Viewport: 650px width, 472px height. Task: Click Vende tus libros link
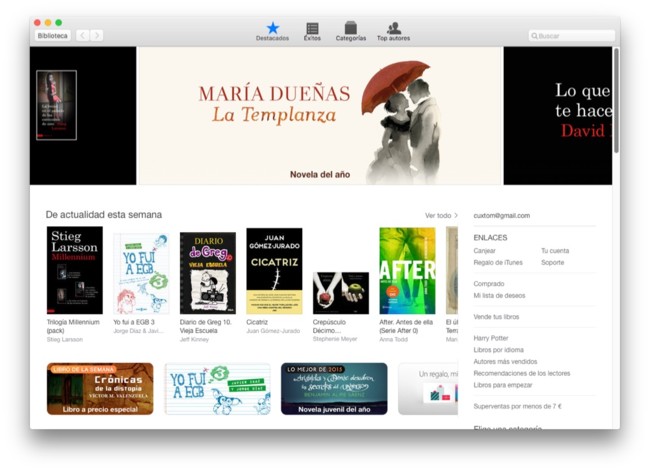(x=496, y=317)
